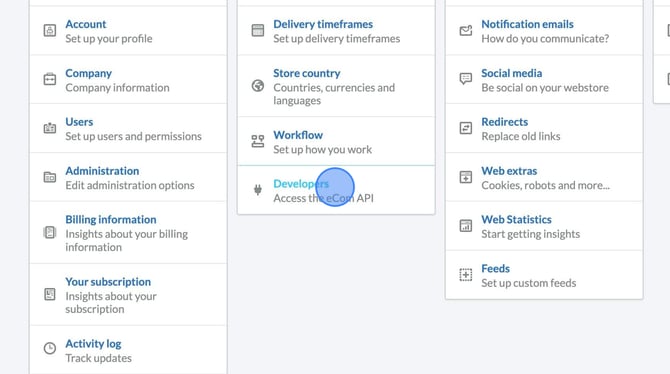This screenshot has height=374, width=670.
Task: Click 'Countries, currencies and languages' text
Action: point(334,94)
